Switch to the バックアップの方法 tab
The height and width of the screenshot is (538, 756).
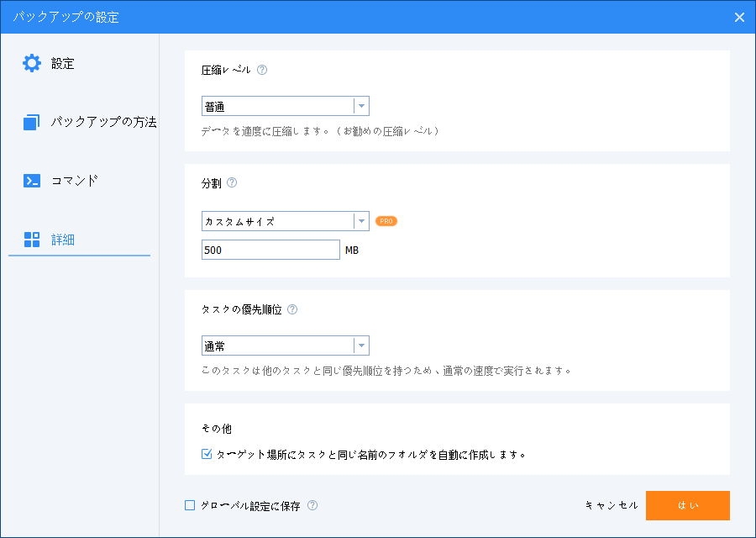click(103, 123)
